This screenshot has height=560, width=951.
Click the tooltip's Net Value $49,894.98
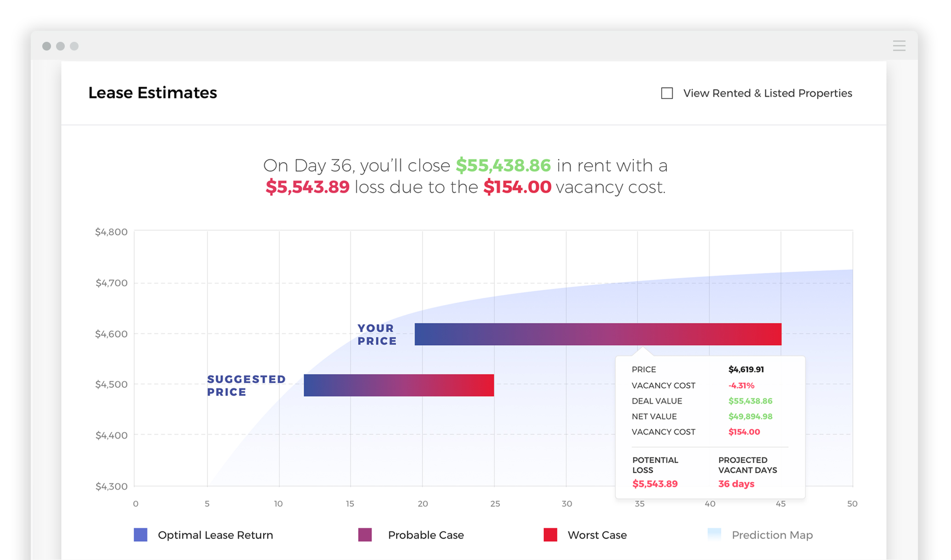(x=750, y=416)
